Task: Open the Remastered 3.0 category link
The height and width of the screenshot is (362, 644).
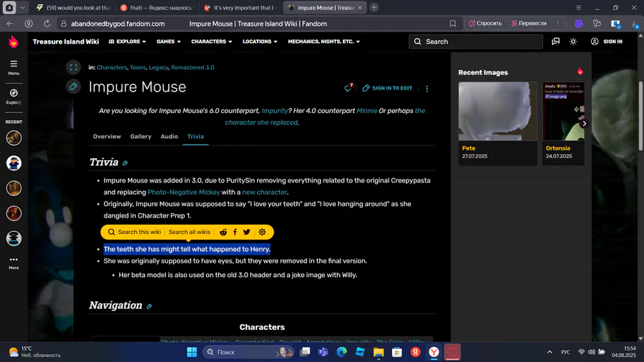Action: (x=192, y=67)
